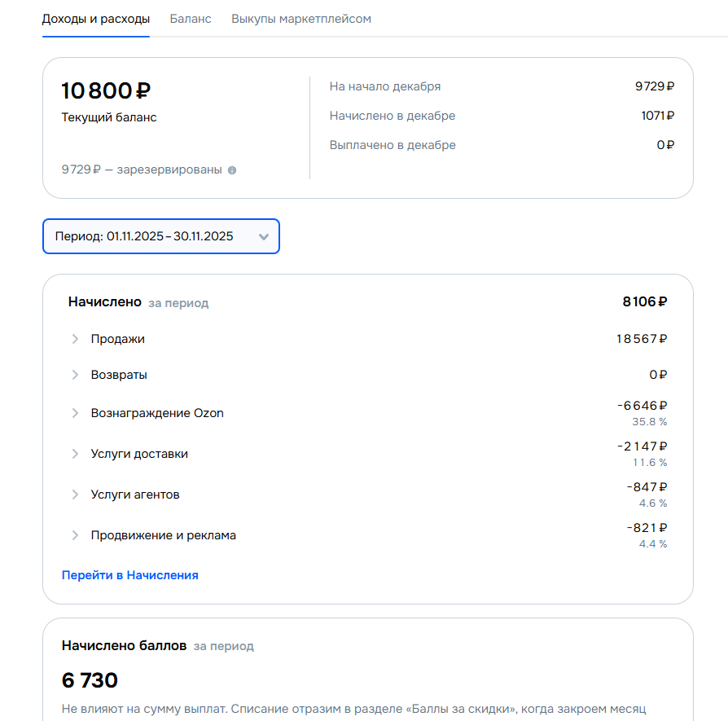
Task: Open the reserved funds info icon
Action: 232,170
